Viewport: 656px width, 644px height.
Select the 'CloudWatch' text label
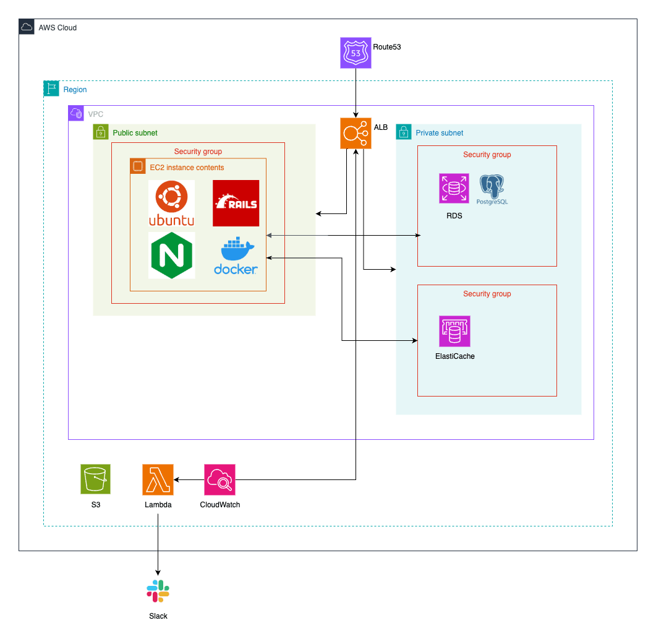[220, 505]
